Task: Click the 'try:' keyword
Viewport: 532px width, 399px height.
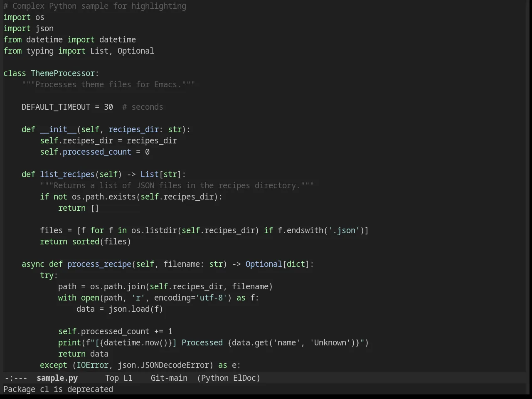Action: pyautogui.click(x=49, y=276)
